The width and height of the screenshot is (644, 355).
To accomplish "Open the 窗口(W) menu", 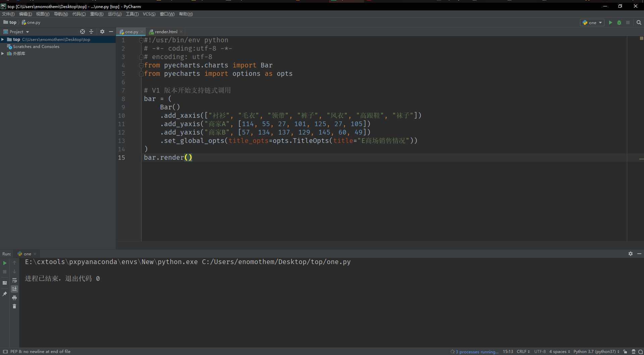I will click(167, 14).
